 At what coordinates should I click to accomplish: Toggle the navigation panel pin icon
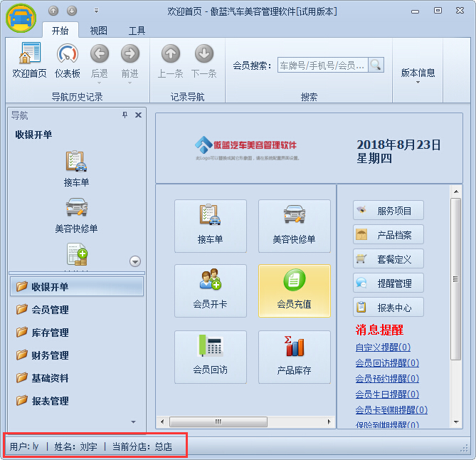coord(125,115)
